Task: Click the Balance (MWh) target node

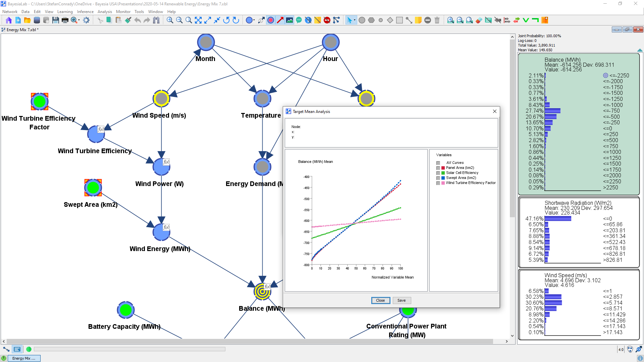Action: pos(262,292)
